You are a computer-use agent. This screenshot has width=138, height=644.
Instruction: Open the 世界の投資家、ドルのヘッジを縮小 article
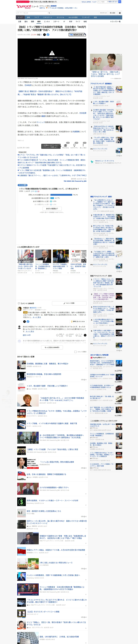[x=52, y=500]
